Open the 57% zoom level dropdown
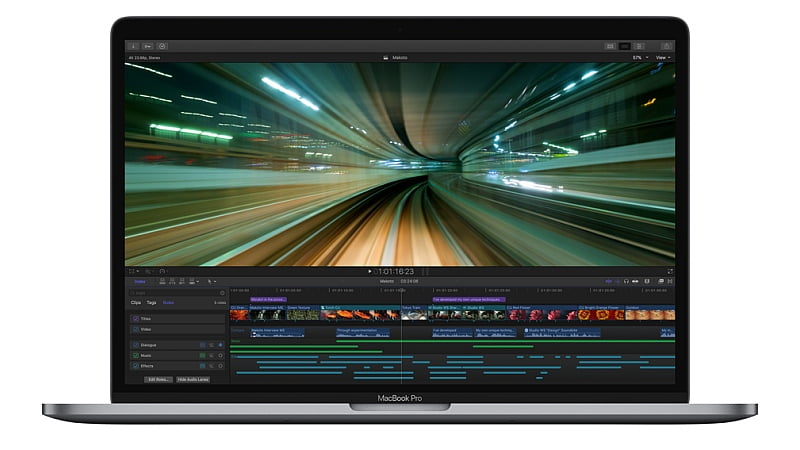The image size is (800, 450). point(638,58)
